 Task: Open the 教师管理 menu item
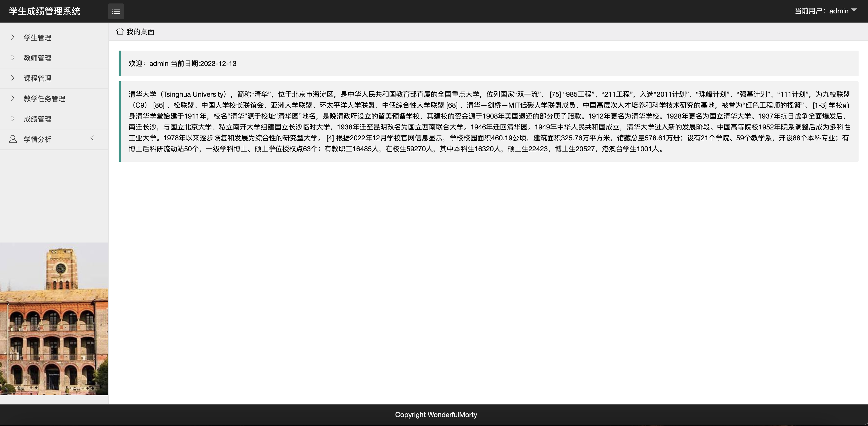click(x=38, y=58)
